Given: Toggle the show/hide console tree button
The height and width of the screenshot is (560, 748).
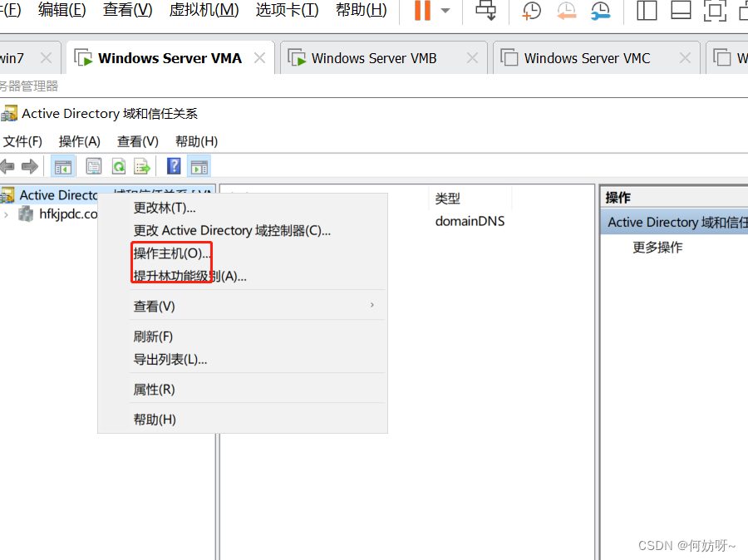Looking at the screenshot, I should click(62, 166).
